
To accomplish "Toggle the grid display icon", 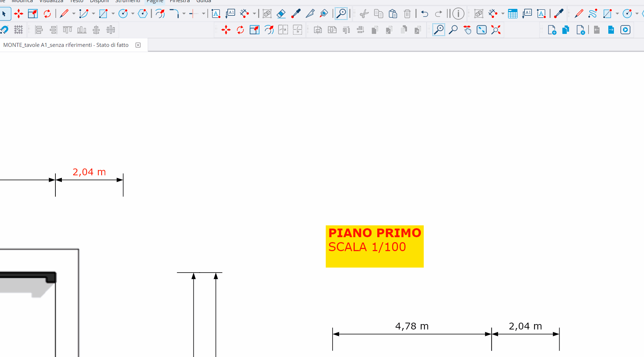I will pyautogui.click(x=18, y=30).
